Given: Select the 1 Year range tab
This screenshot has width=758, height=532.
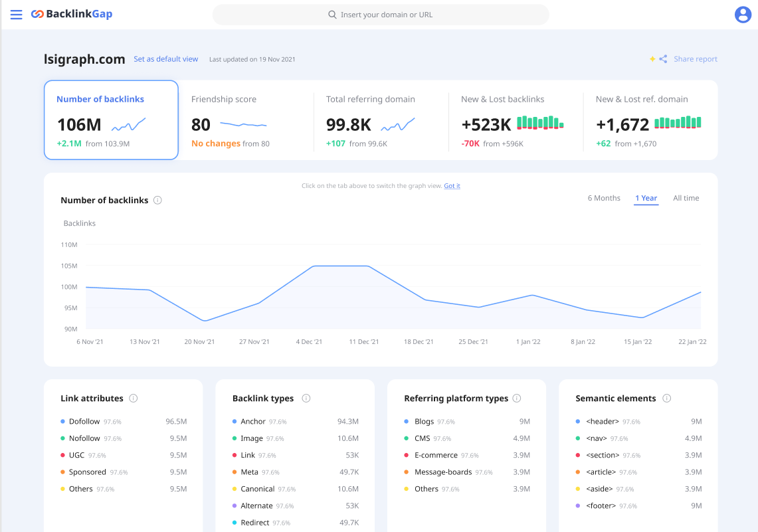Looking at the screenshot, I should point(646,198).
